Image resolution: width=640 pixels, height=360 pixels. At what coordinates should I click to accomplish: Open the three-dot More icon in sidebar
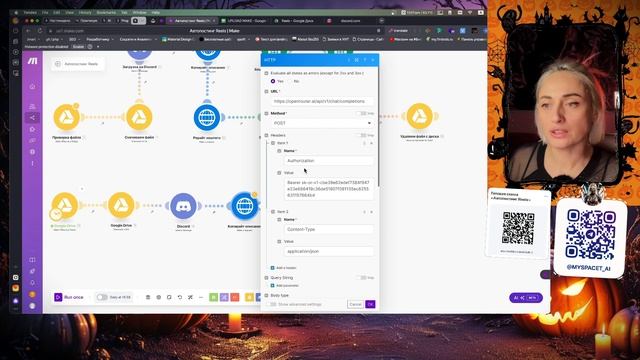(32, 163)
